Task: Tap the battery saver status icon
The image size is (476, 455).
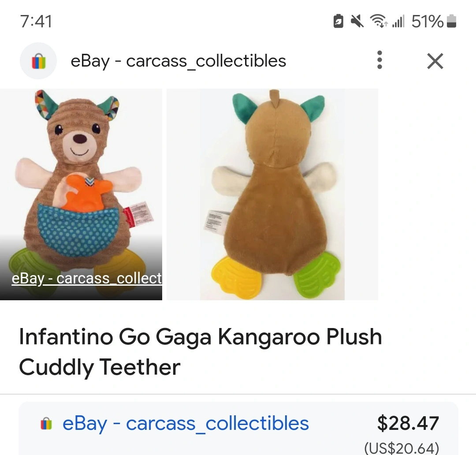Action: coord(338,21)
